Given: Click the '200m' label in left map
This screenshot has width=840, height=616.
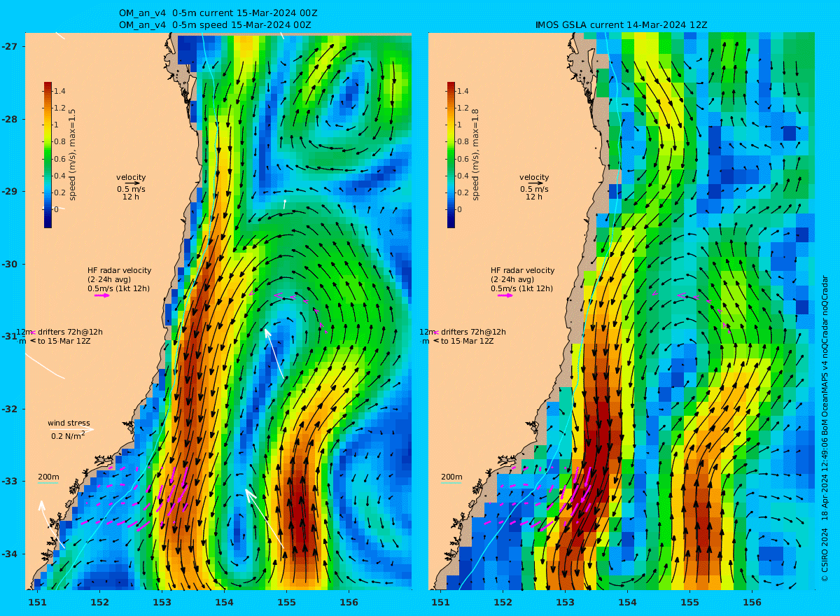Looking at the screenshot, I should [x=48, y=477].
